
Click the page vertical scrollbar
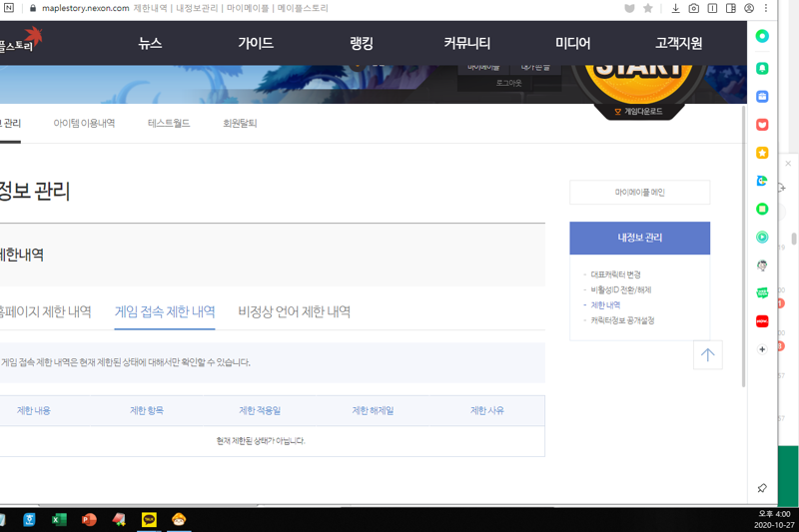[744, 247]
